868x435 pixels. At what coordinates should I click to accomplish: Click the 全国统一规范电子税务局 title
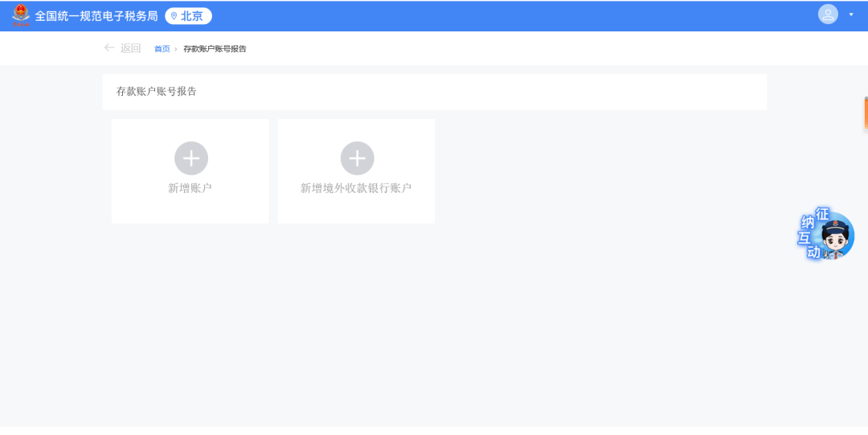click(x=96, y=16)
